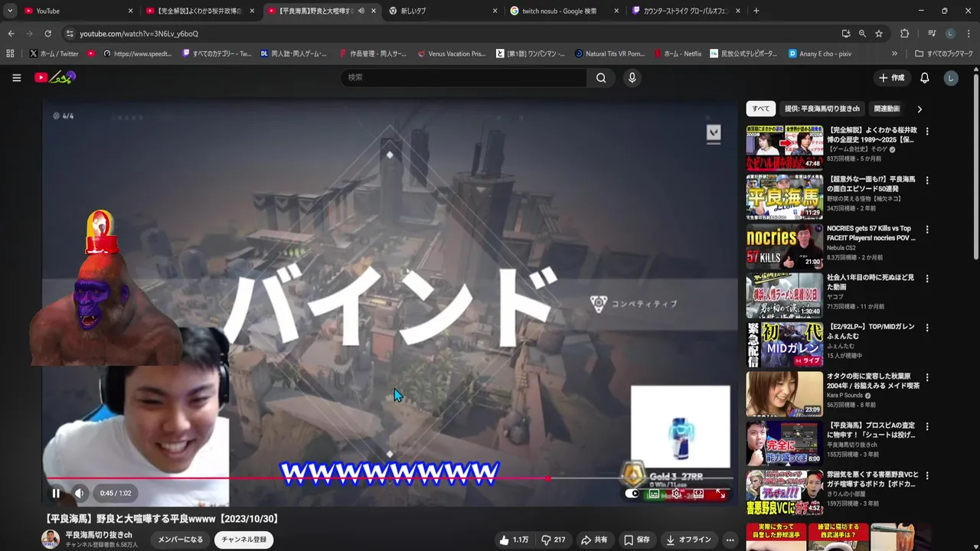Switch the player to theater mode

[698, 494]
